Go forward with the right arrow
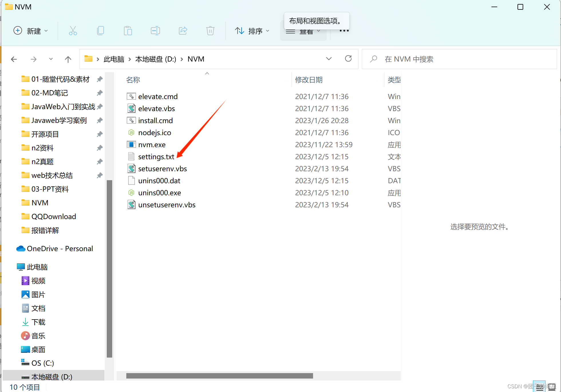This screenshot has height=392, width=561. (x=33, y=59)
